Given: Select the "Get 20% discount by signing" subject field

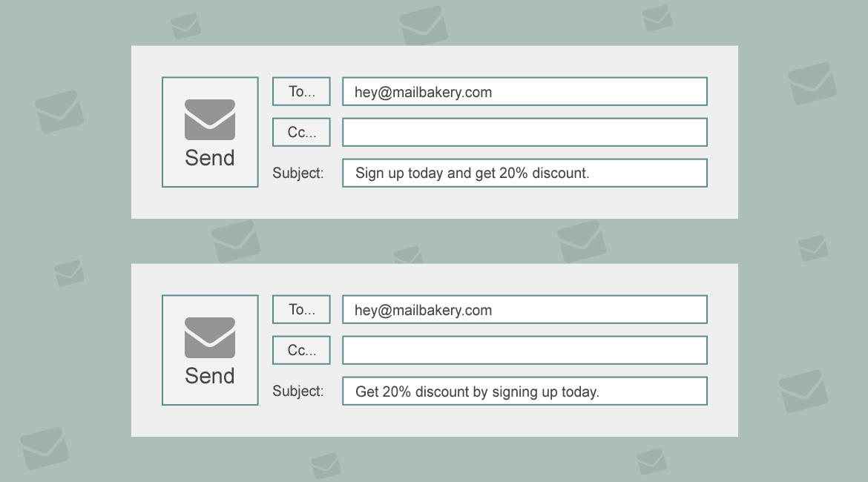Looking at the screenshot, I should pyautogui.click(x=525, y=392).
